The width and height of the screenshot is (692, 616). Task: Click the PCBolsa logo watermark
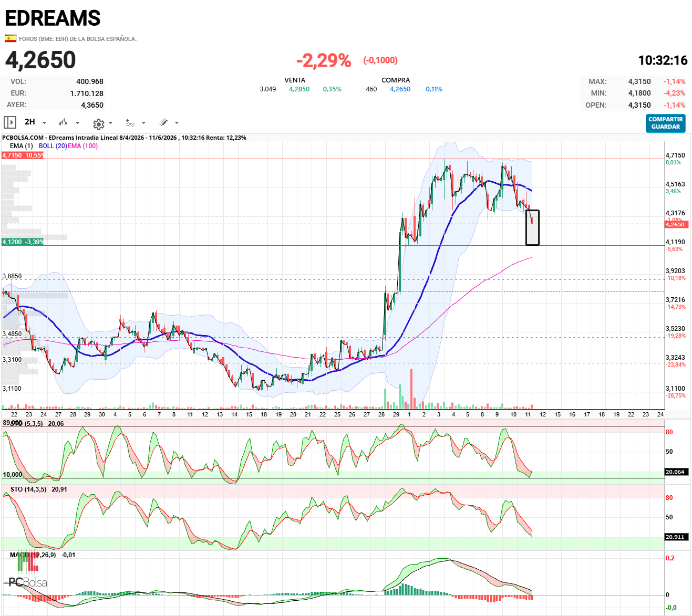[x=27, y=582]
